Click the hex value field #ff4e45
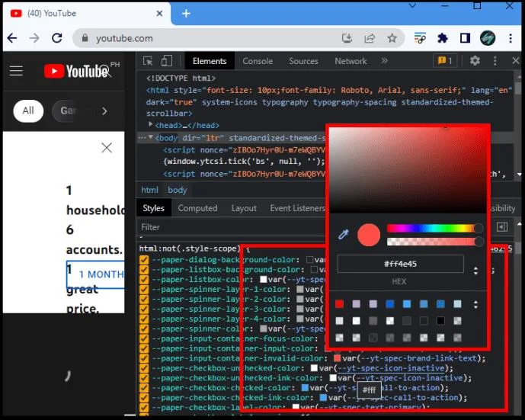The image size is (525, 420). click(401, 264)
